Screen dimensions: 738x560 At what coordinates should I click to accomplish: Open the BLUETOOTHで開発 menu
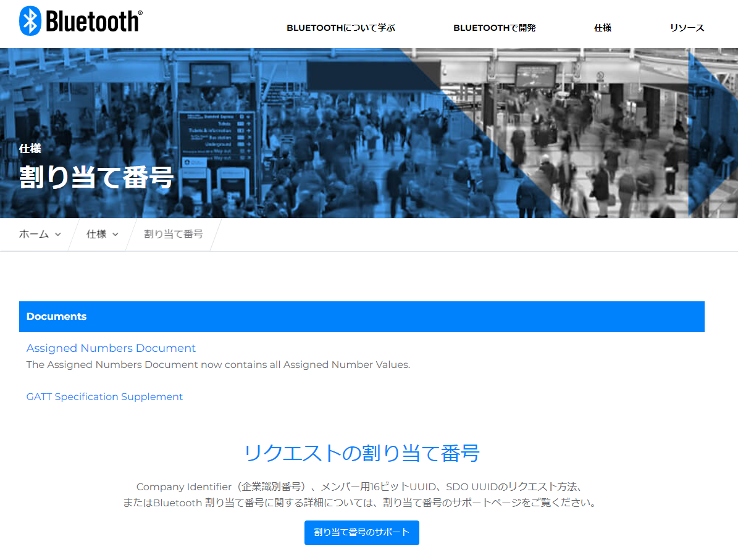pos(494,28)
